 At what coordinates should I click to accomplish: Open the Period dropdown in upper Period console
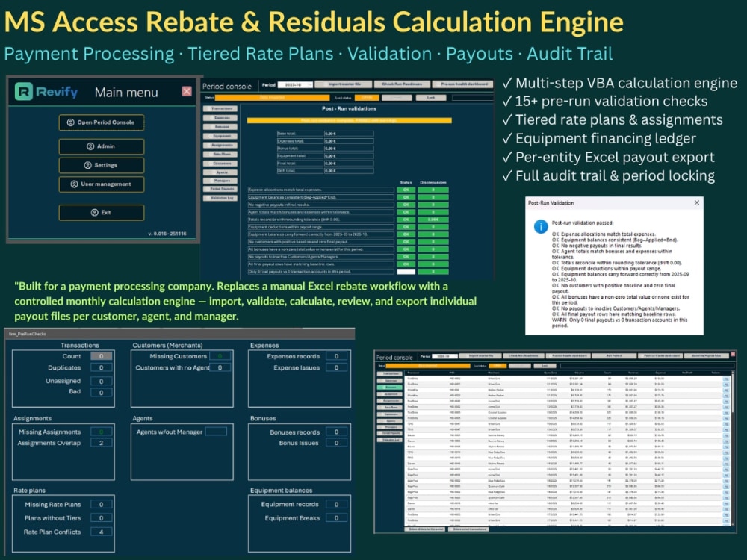coord(295,85)
